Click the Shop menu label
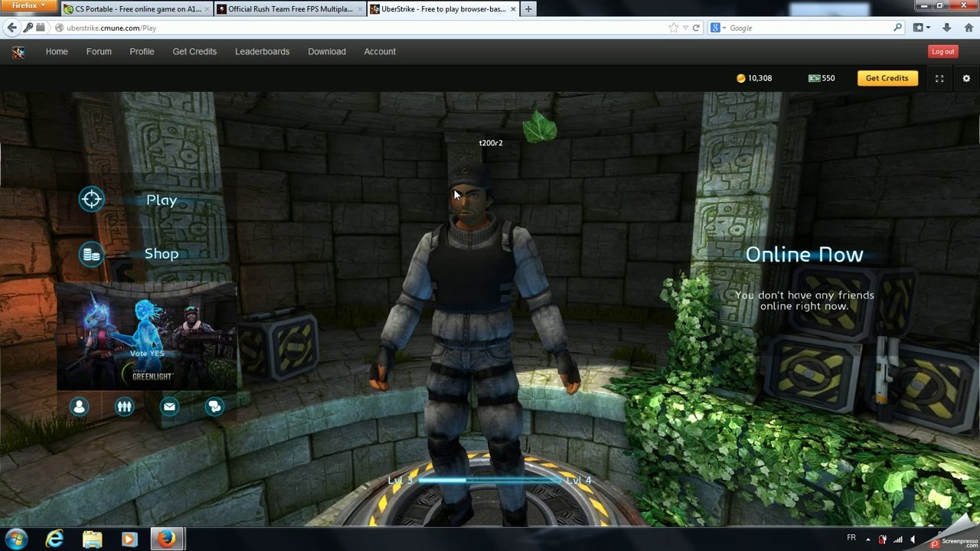980x551 pixels. pyautogui.click(x=162, y=253)
